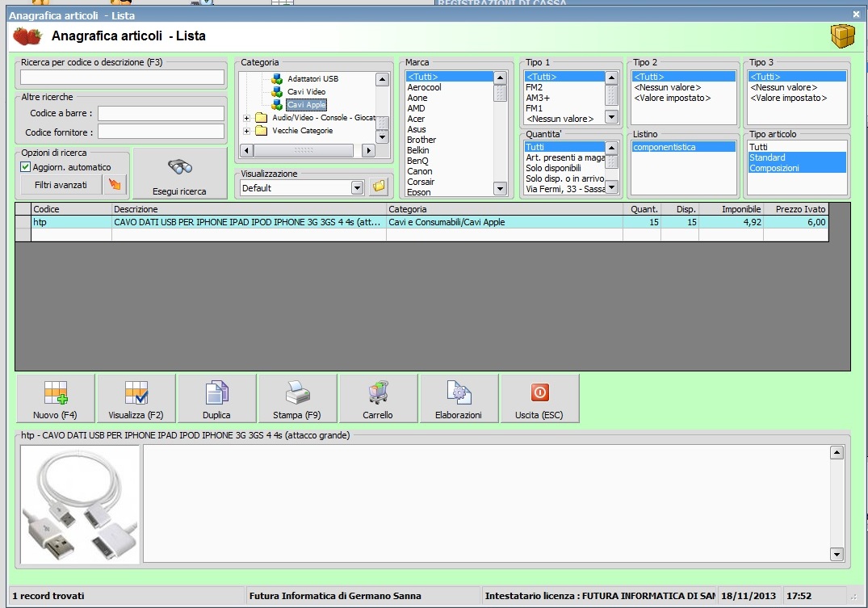Click the yellow boxes icon in header
The image size is (868, 608).
pyautogui.click(x=842, y=36)
